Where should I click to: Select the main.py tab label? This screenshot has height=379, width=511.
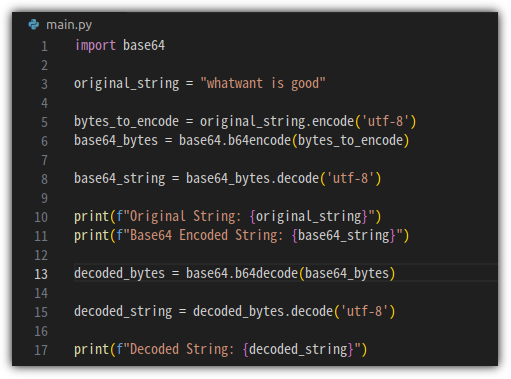click(x=69, y=25)
